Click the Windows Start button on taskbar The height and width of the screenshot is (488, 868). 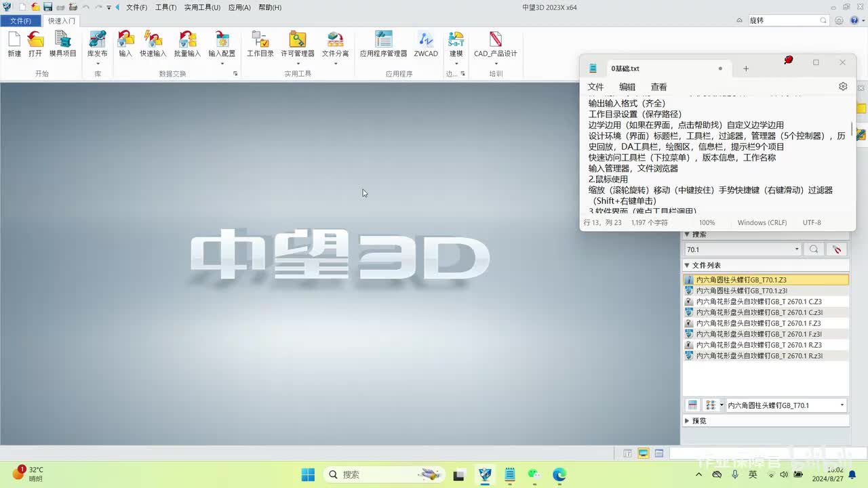308,474
